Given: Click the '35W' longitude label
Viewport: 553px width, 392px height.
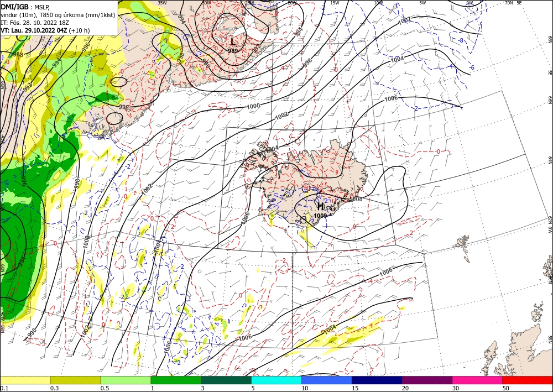Looking at the screenshot, I should point(162,3).
